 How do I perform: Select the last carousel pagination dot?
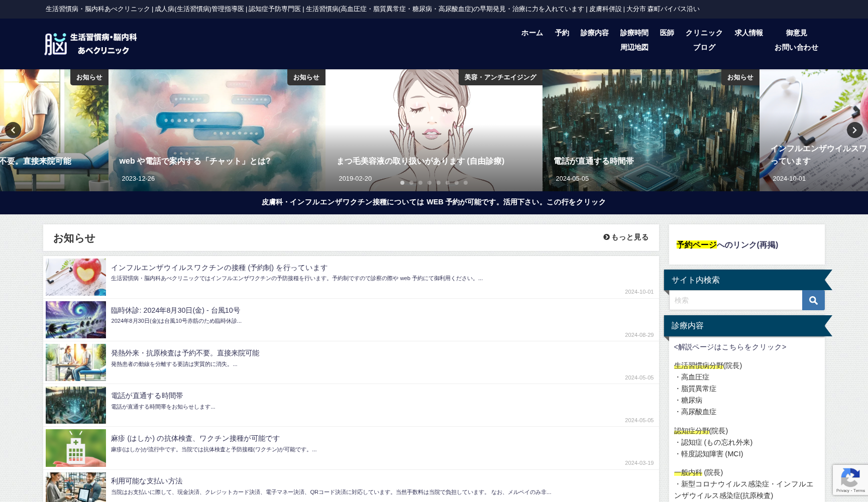click(x=466, y=183)
